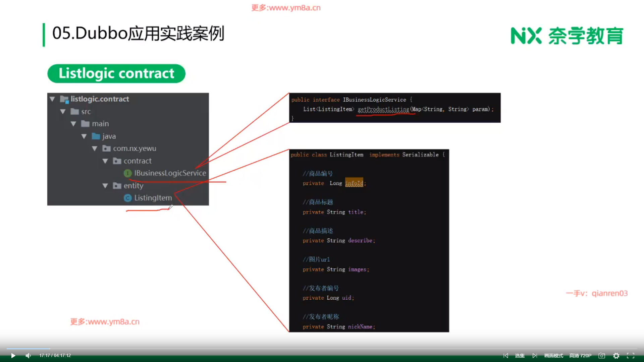Enter fullscreen mode icon
644x362 pixels.
631,356
